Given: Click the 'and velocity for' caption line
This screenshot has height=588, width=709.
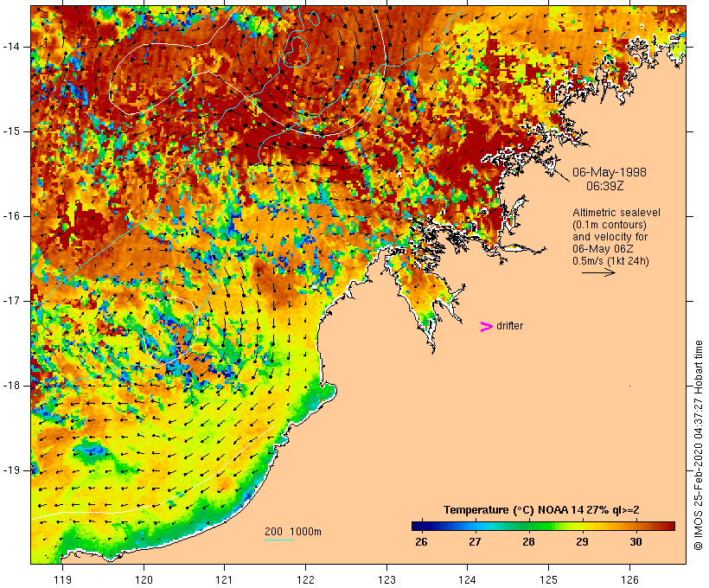Looking at the screenshot, I should [x=610, y=237].
